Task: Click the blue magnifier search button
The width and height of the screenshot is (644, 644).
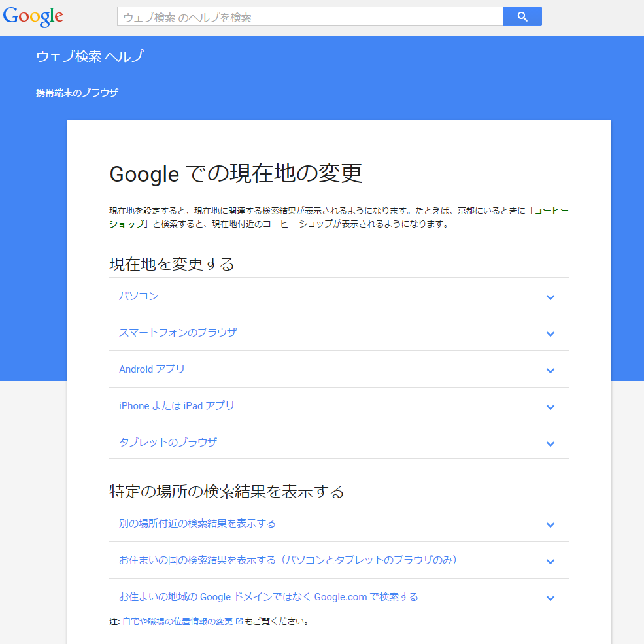Action: (522, 16)
